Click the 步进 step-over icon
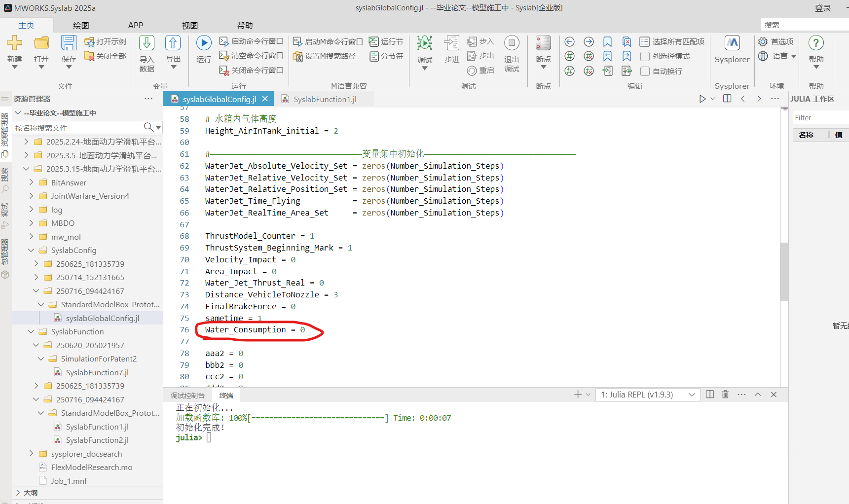 452,43
